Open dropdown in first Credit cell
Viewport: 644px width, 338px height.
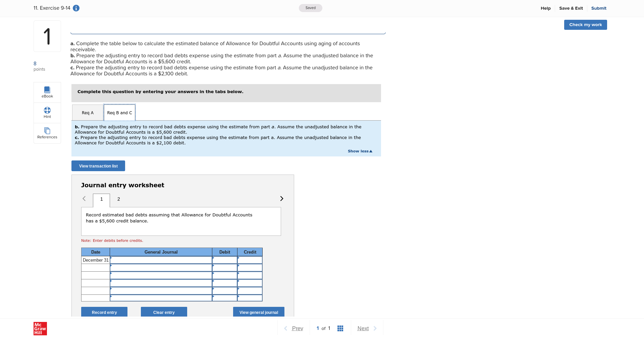(x=250, y=260)
